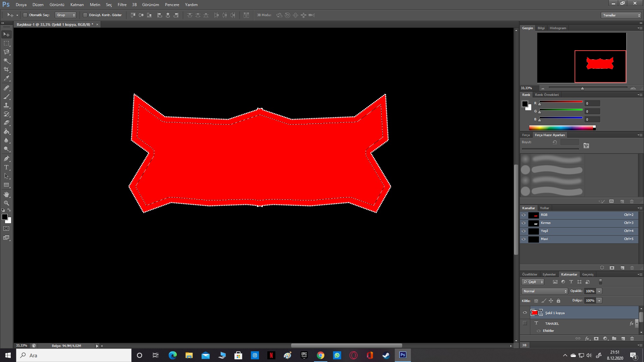The width and height of the screenshot is (644, 362).
Task: Select the Hand tool
Action: pos(6,194)
